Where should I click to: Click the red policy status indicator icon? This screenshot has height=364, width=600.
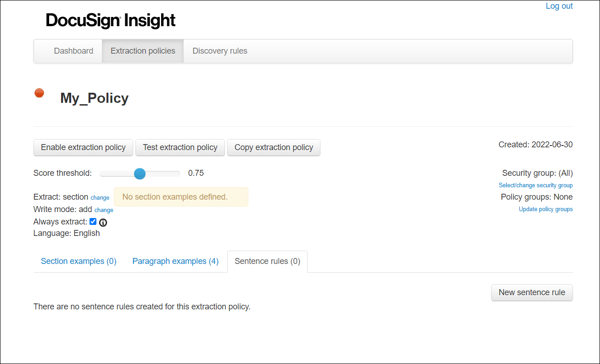pyautogui.click(x=39, y=93)
